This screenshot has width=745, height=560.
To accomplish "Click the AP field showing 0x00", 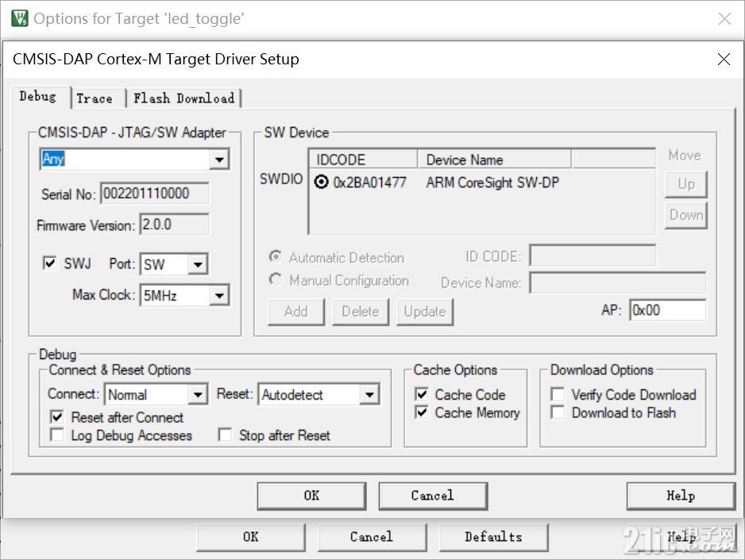I will point(667,310).
